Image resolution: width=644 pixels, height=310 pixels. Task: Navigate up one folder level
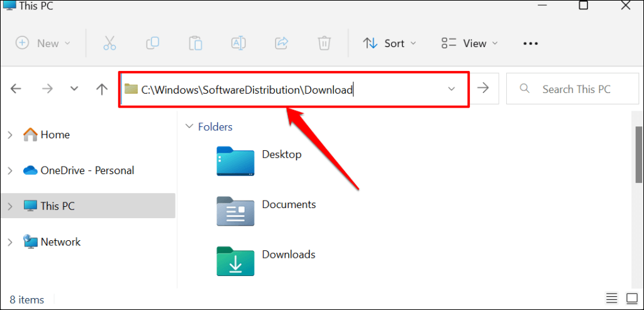click(x=101, y=89)
